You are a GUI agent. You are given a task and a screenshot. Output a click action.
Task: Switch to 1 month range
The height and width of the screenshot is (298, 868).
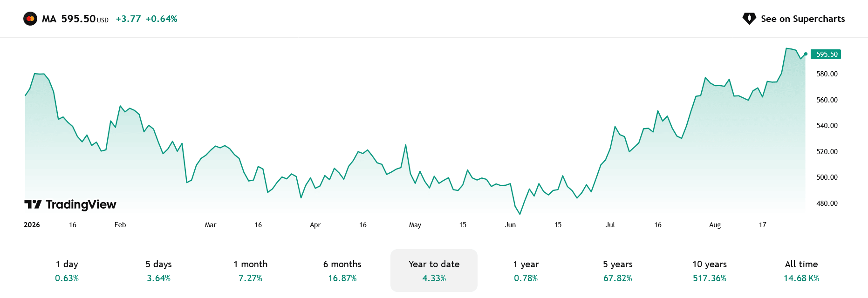point(251,271)
